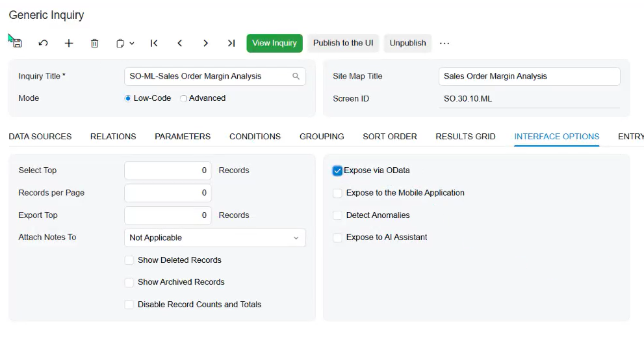Click the Records per Page field
Viewport: 644px width, 337px height.
(168, 193)
